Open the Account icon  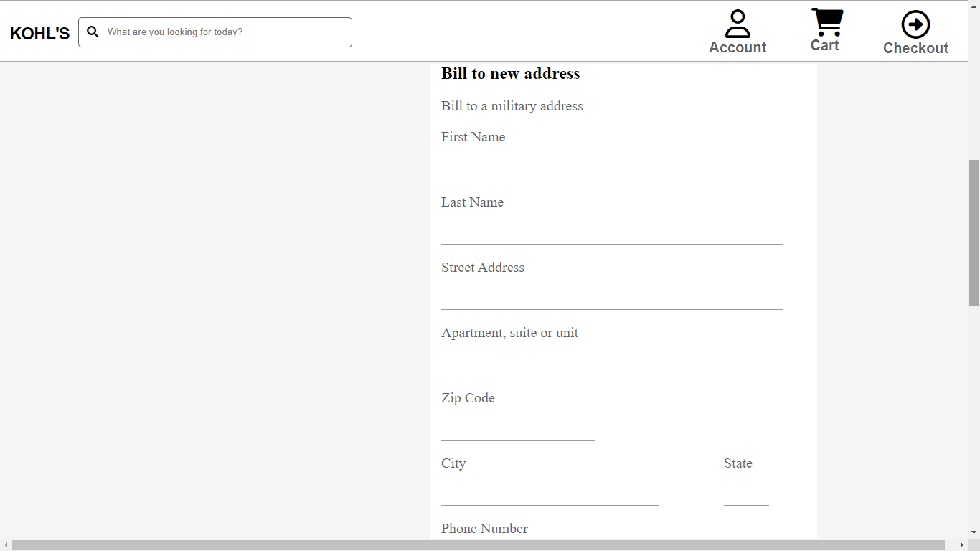738,32
